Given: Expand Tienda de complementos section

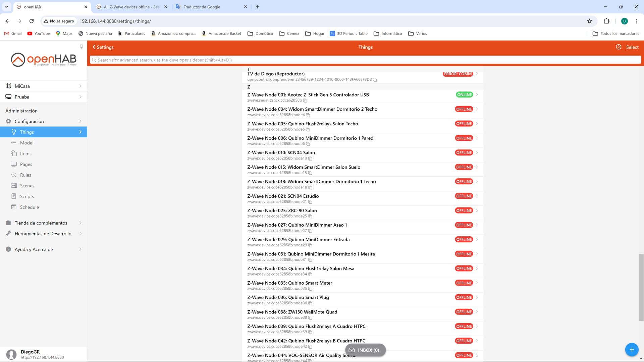Looking at the screenshot, I should point(44,223).
